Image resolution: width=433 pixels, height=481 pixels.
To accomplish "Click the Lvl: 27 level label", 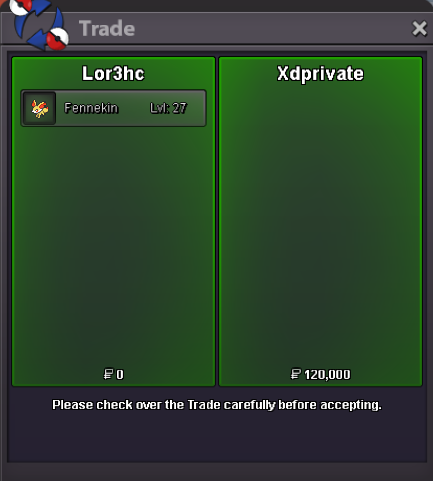I will pos(168,108).
